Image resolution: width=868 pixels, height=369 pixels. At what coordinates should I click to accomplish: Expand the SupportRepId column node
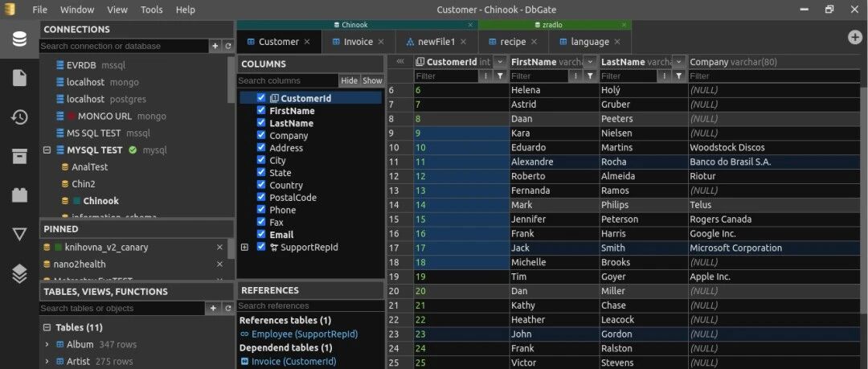point(244,247)
